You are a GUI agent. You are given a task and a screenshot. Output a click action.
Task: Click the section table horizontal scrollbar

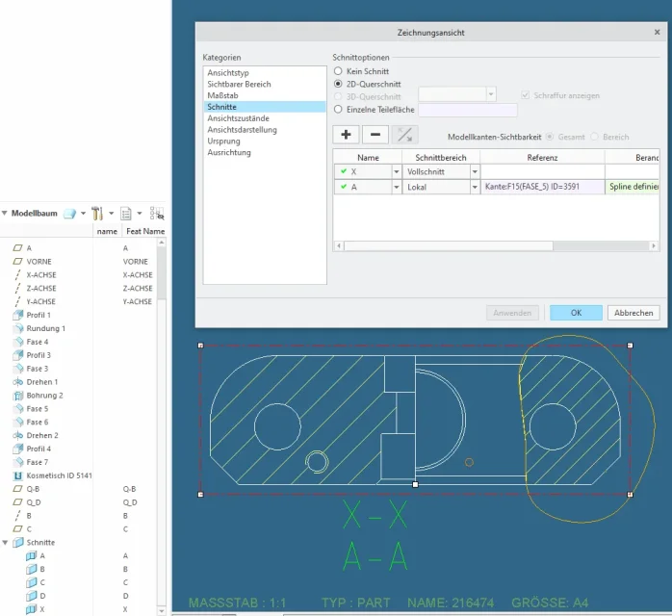[449, 245]
